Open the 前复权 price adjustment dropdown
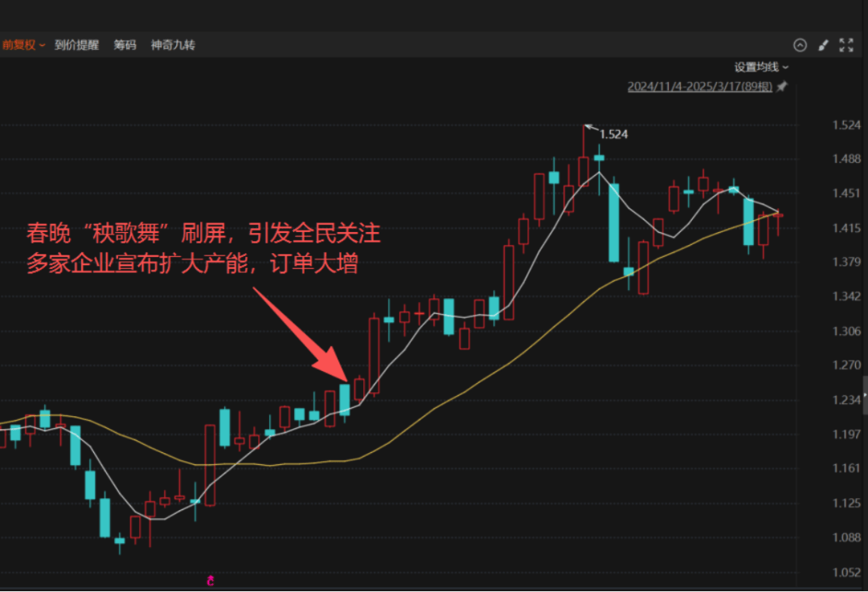This screenshot has width=868, height=592. pyautogui.click(x=23, y=45)
